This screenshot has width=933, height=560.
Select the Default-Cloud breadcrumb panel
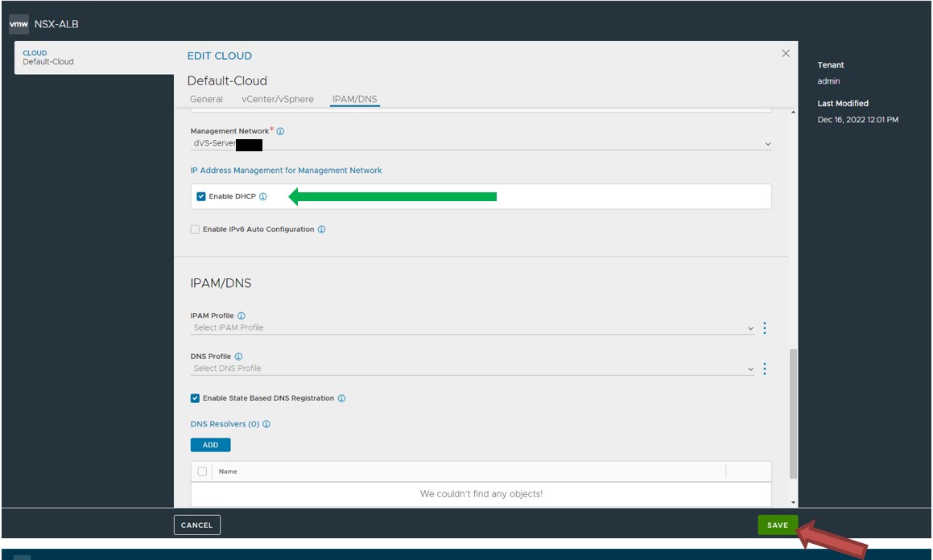coord(94,58)
